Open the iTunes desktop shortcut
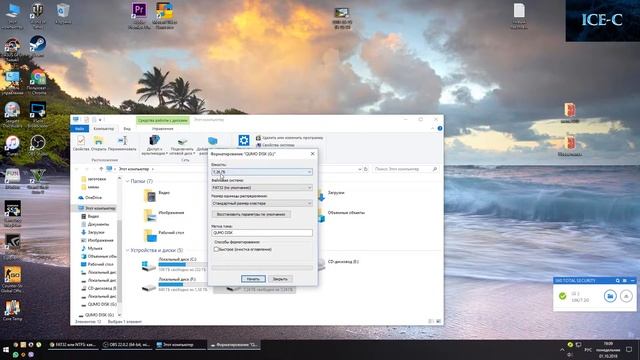This screenshot has width=640, height=360. tap(12, 145)
